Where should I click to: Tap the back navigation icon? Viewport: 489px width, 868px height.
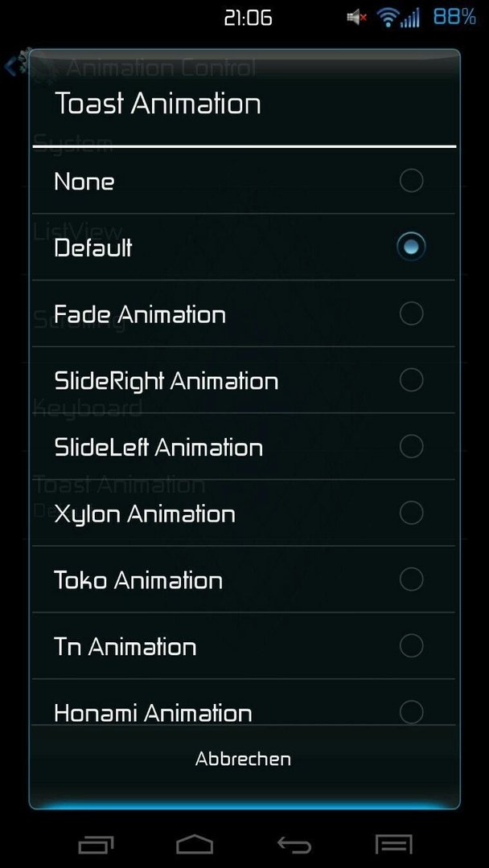pyautogui.click(x=294, y=844)
